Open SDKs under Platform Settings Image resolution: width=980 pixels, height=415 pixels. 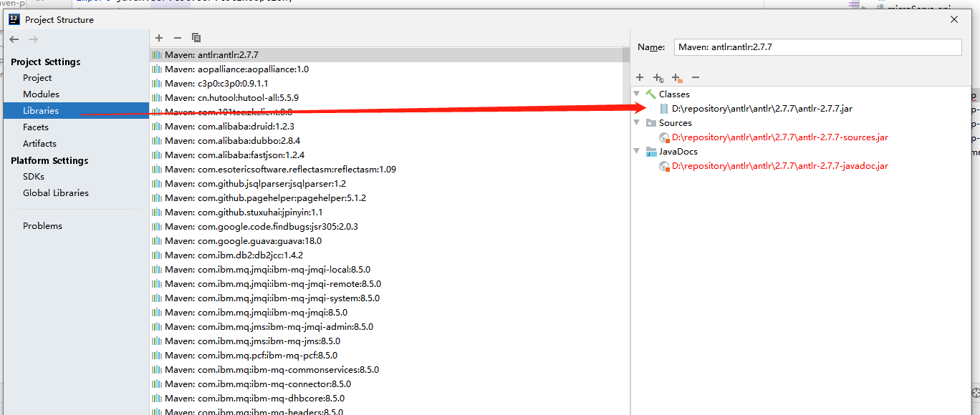(34, 177)
